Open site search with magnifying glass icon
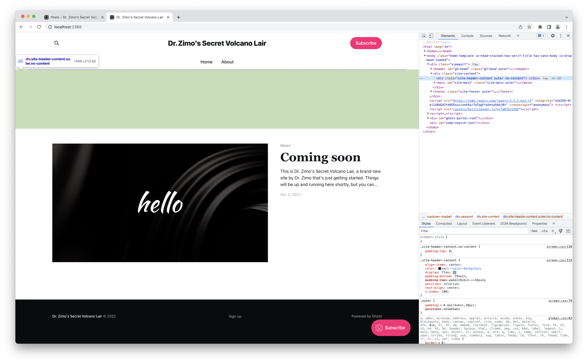 pyautogui.click(x=57, y=43)
